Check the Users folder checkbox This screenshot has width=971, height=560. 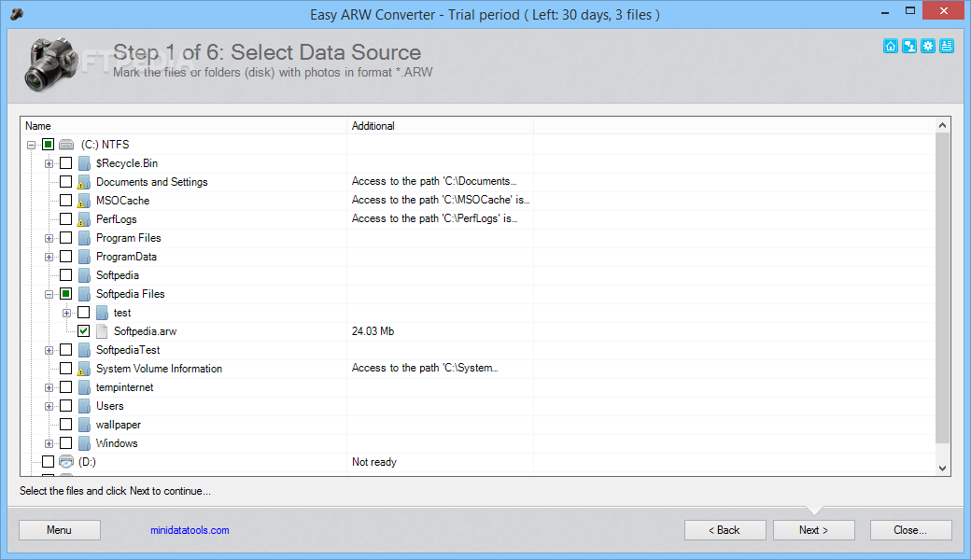[65, 406]
